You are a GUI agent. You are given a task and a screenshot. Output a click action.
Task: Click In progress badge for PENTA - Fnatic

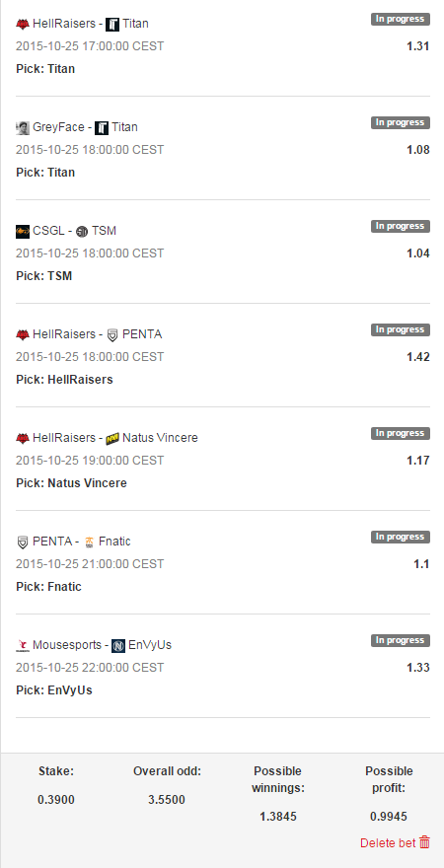pyautogui.click(x=401, y=537)
